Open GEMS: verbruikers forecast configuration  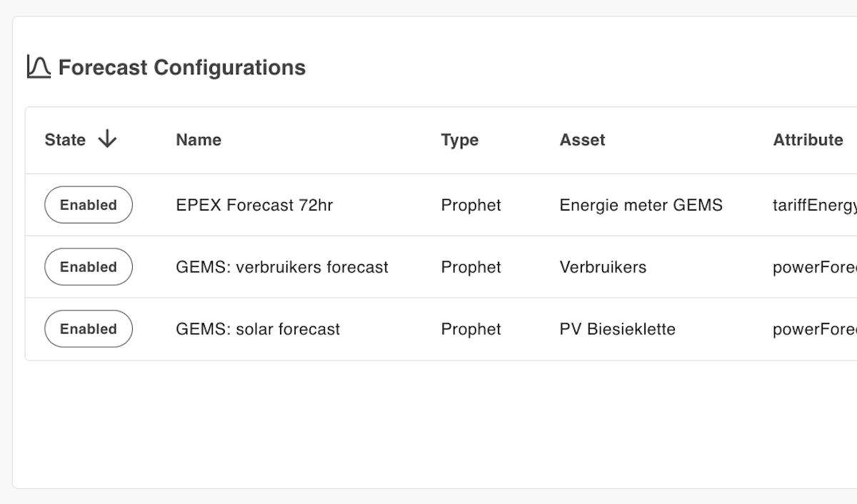(282, 268)
